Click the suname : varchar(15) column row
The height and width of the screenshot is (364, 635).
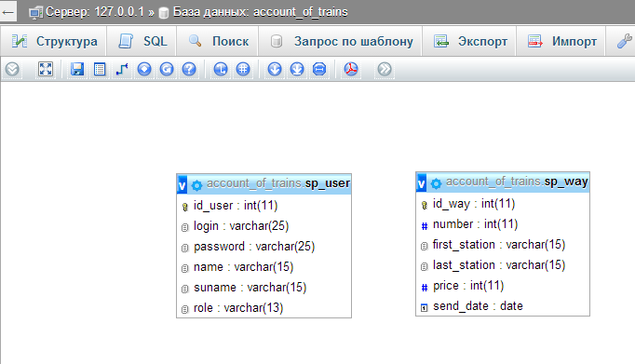264,288
